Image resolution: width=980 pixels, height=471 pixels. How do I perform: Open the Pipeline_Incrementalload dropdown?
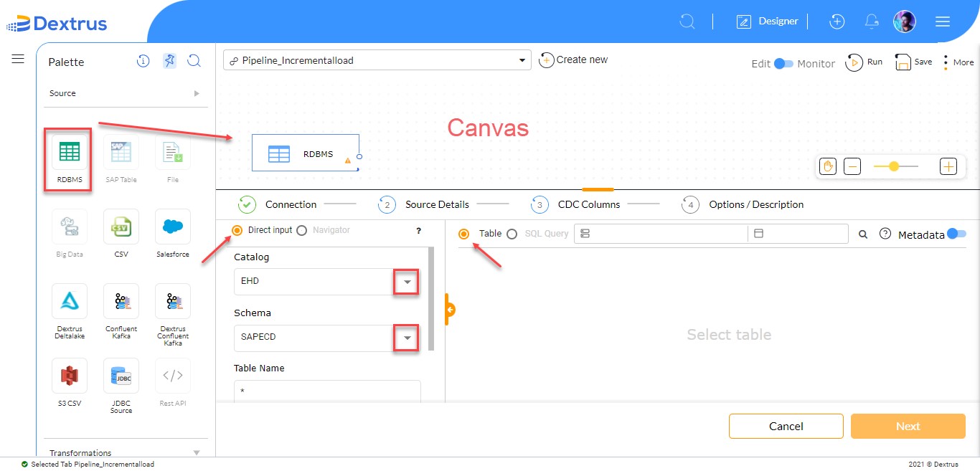377,60
